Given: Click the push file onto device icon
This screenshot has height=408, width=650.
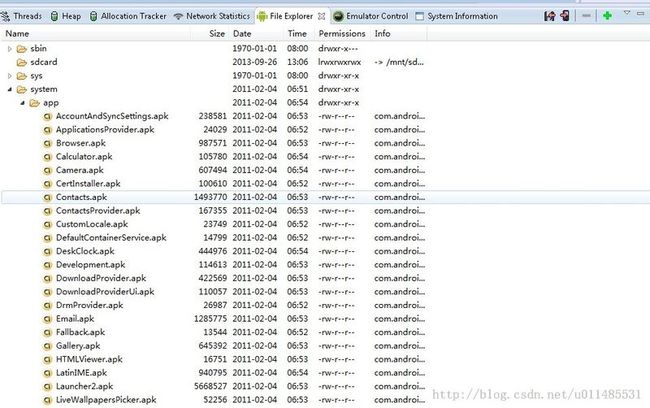Looking at the screenshot, I should pos(565,16).
